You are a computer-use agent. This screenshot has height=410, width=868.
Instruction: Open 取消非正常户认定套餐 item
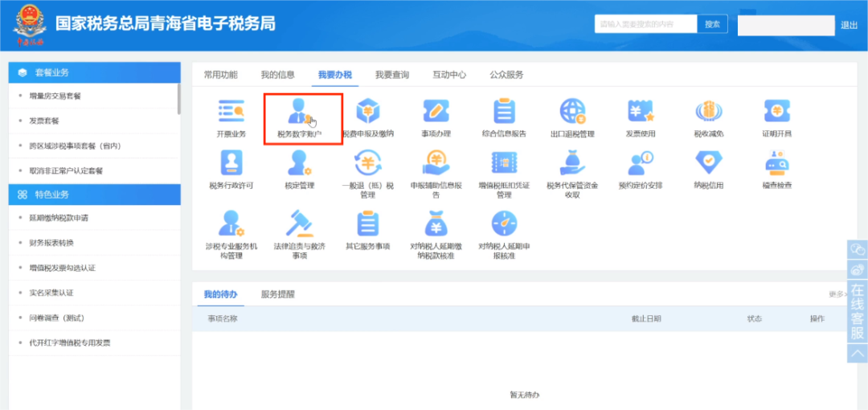click(x=67, y=170)
